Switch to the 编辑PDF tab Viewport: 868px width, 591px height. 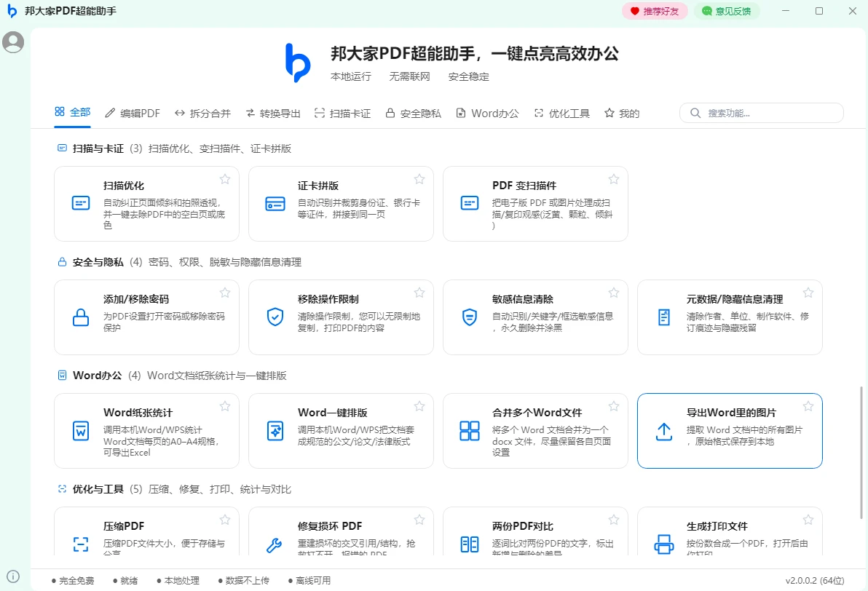(x=133, y=114)
